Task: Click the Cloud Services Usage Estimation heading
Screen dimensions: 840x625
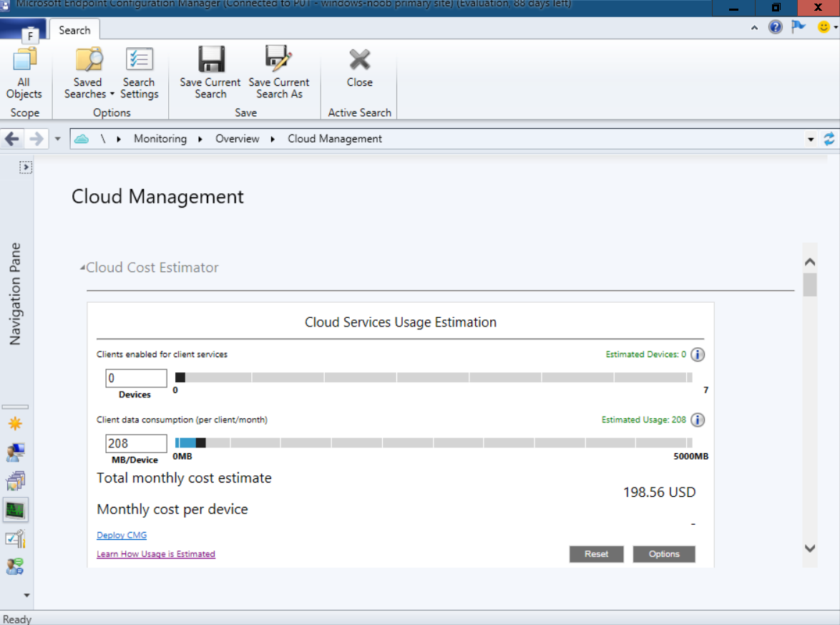Action: pos(401,322)
